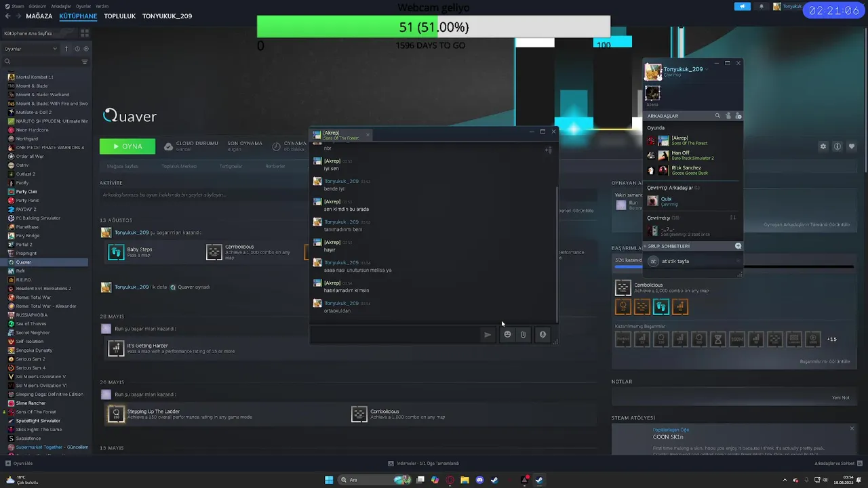Select Northgard in the game list
The image size is (868, 488).
click(x=27, y=139)
